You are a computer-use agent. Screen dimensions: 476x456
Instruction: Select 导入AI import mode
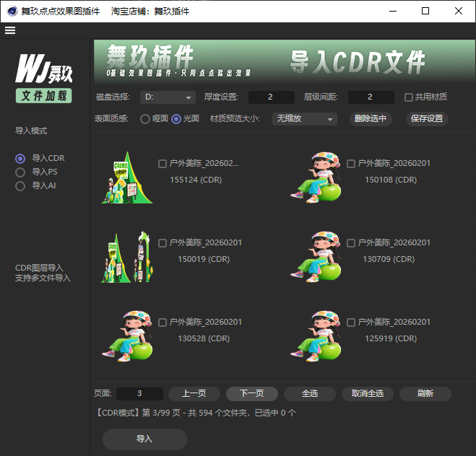click(x=20, y=186)
